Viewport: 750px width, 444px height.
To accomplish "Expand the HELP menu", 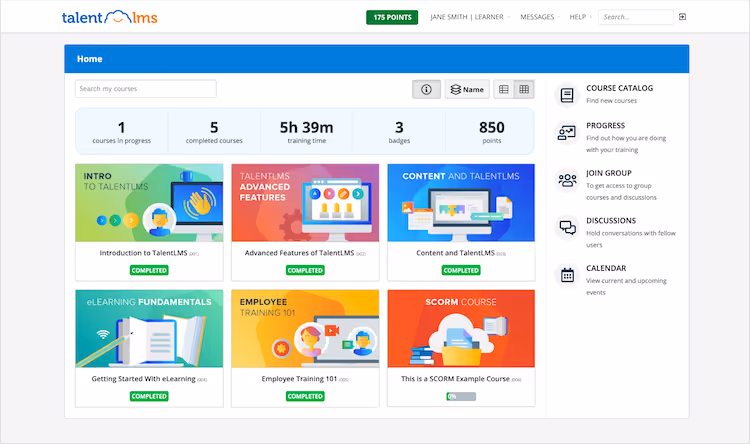I will (580, 17).
